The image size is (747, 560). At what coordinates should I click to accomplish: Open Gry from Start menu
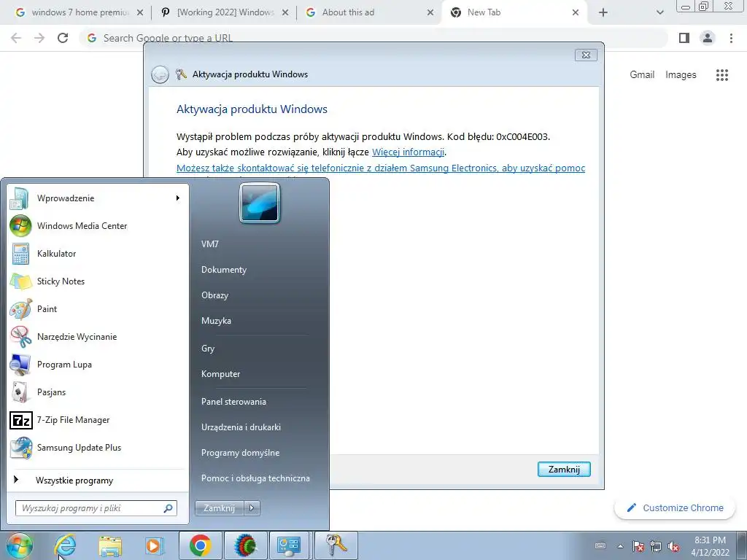coord(208,349)
